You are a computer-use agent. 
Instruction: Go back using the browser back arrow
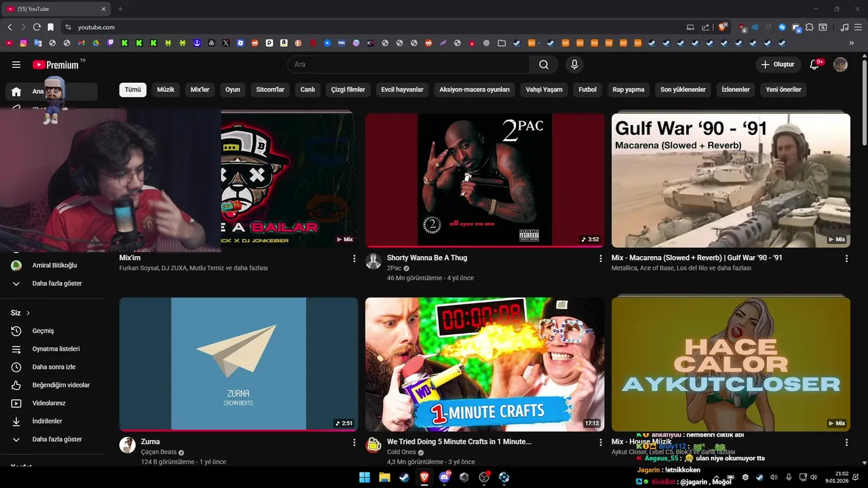coord(9,27)
